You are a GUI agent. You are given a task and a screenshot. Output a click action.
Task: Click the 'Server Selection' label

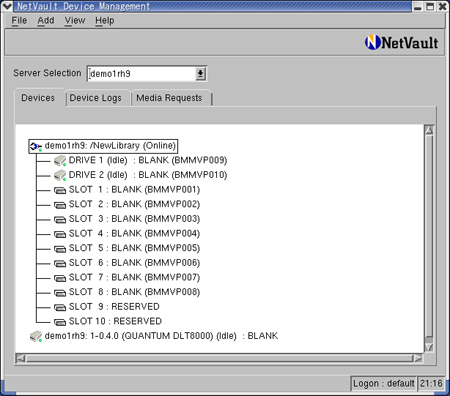tap(47, 73)
